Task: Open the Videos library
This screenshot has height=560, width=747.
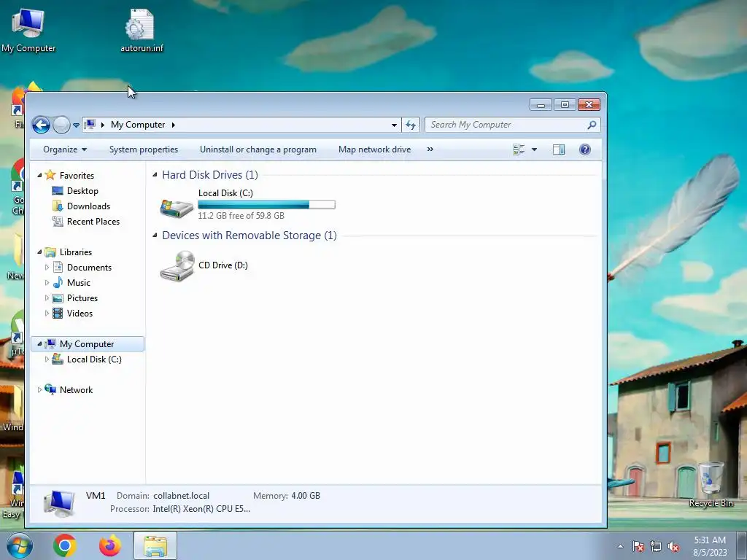Action: pyautogui.click(x=80, y=314)
